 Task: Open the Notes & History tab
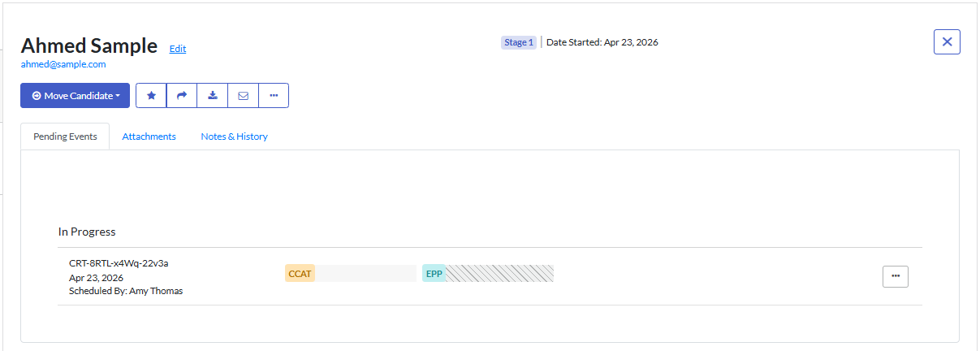[x=234, y=136]
